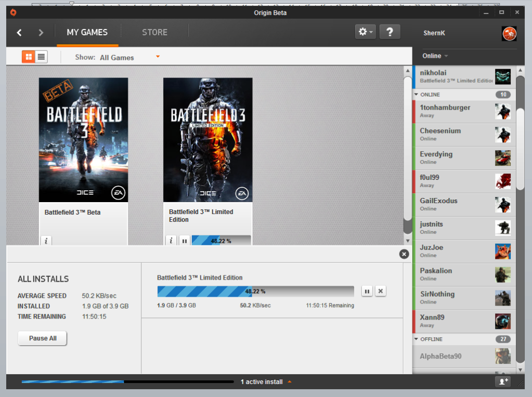Image resolution: width=532 pixels, height=397 pixels.
Task: Close the All Installs panel
Action: (x=404, y=254)
